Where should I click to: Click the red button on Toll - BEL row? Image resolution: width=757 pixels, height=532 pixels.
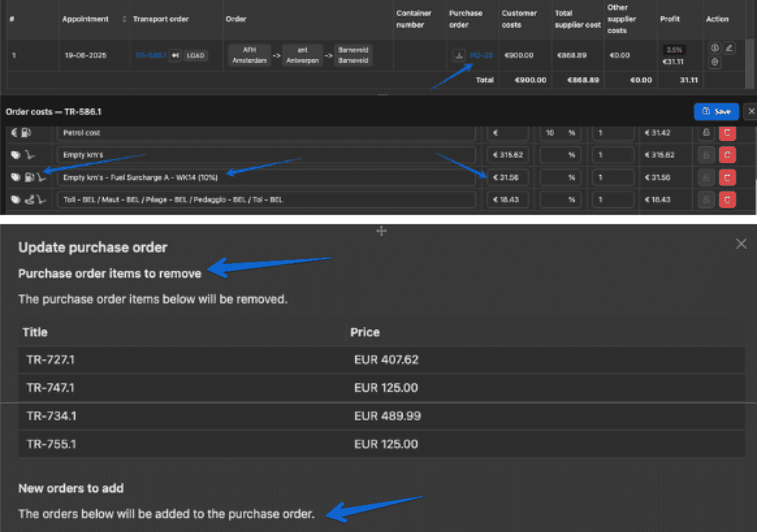coord(727,199)
